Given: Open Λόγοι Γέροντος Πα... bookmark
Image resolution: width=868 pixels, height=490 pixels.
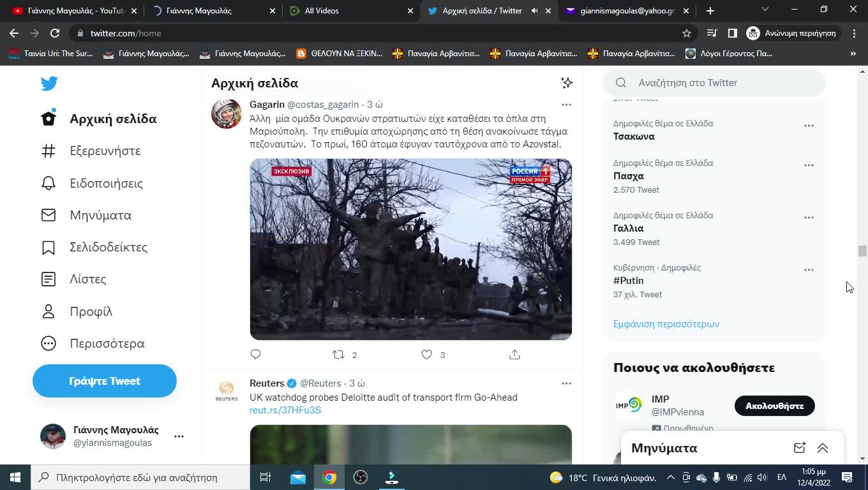Looking at the screenshot, I should pos(729,54).
